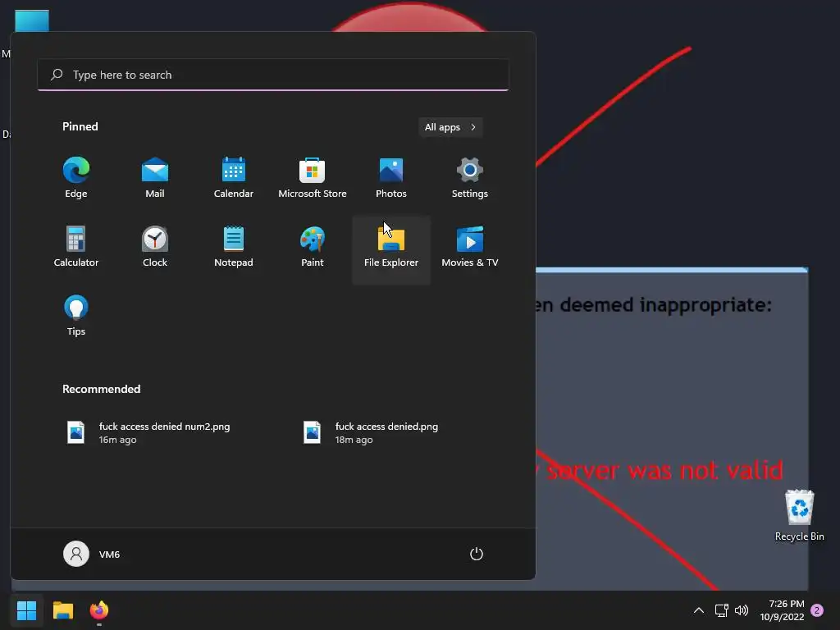840x630 pixels.
Task: Launch the Photos app
Action: click(x=391, y=178)
